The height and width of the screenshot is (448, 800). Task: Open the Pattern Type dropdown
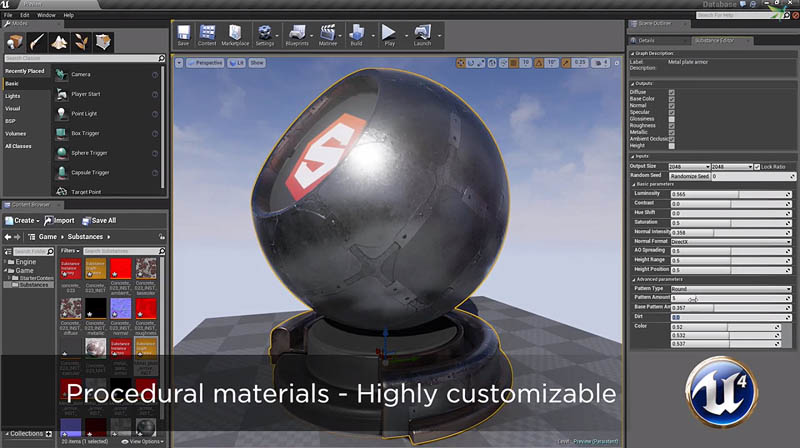(x=731, y=289)
